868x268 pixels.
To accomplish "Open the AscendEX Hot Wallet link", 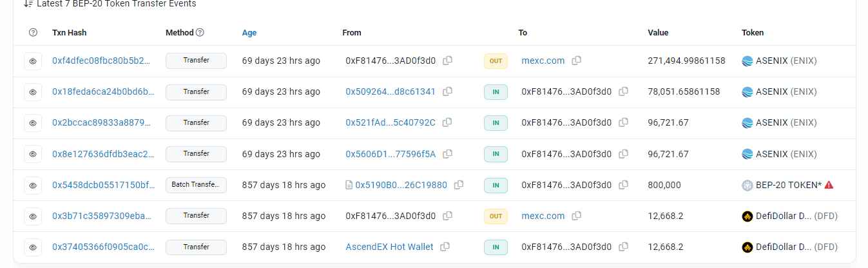I will (389, 247).
